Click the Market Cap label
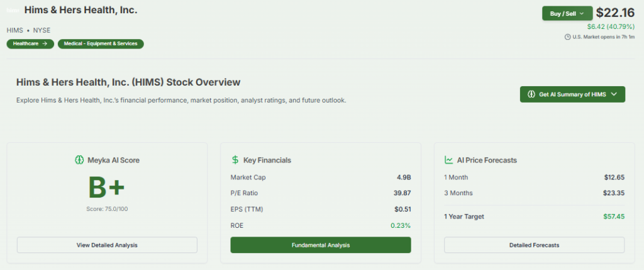 (x=248, y=177)
